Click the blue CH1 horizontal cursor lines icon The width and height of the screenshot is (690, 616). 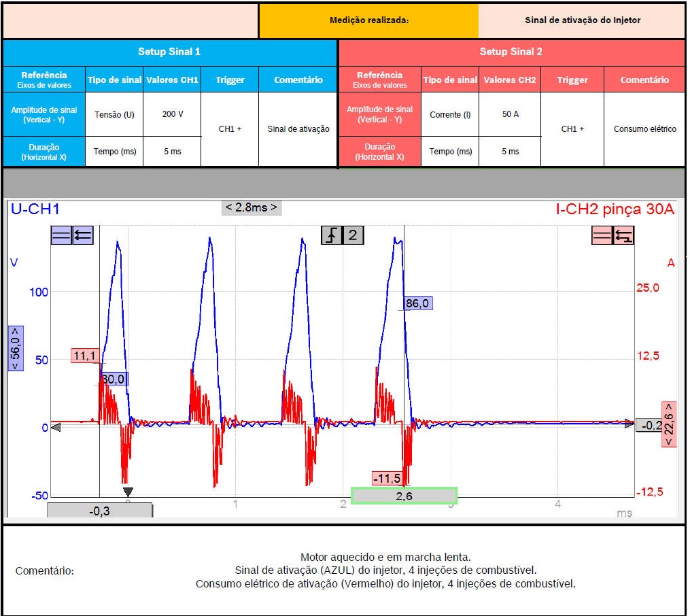click(61, 235)
